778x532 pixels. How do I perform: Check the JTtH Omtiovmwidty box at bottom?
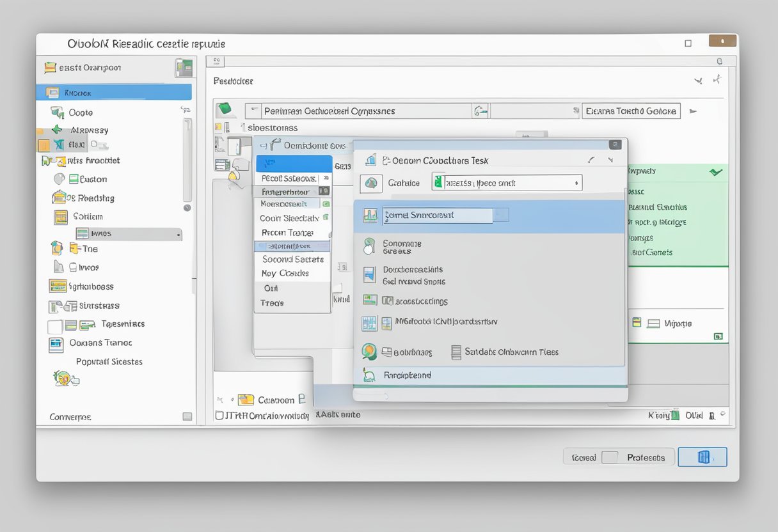[x=219, y=414]
